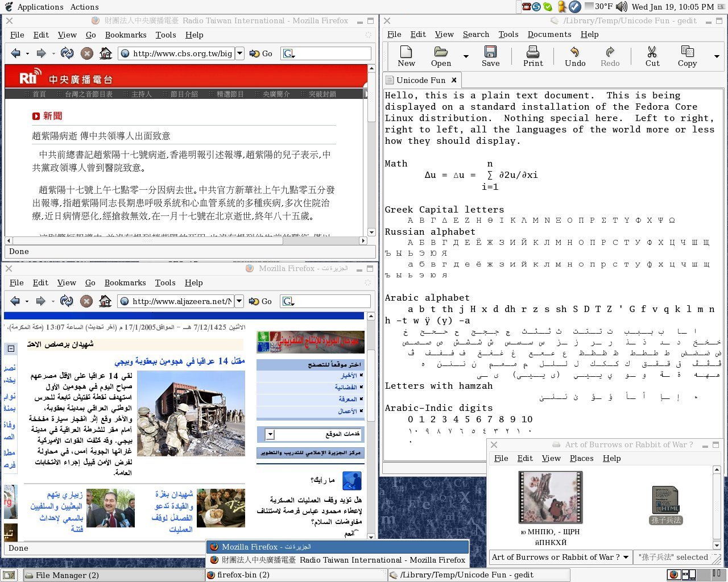Image resolution: width=728 pixels, height=582 pixels.
Task: Open the recent files arrow beside gedit Open
Action: 466,57
